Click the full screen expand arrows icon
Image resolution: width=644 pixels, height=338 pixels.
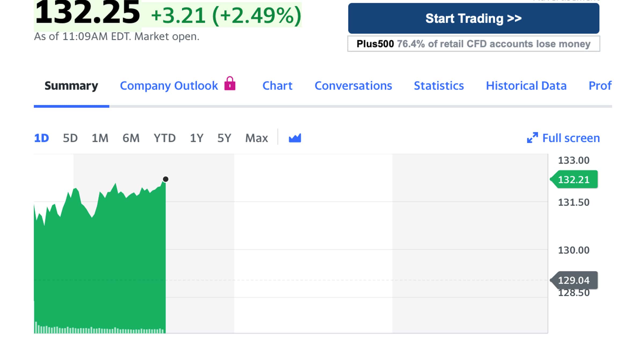click(x=532, y=138)
